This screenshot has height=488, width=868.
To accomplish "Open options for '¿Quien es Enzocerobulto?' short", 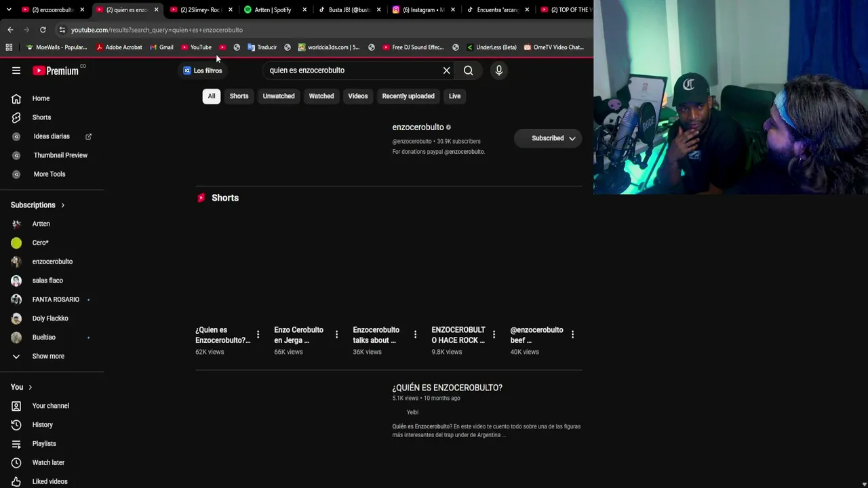I will (258, 334).
